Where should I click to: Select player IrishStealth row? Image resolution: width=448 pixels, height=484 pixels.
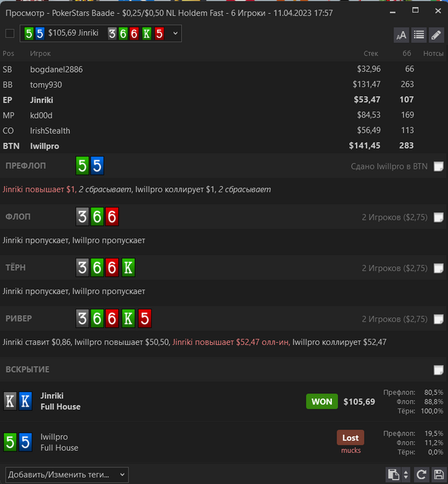(224, 131)
